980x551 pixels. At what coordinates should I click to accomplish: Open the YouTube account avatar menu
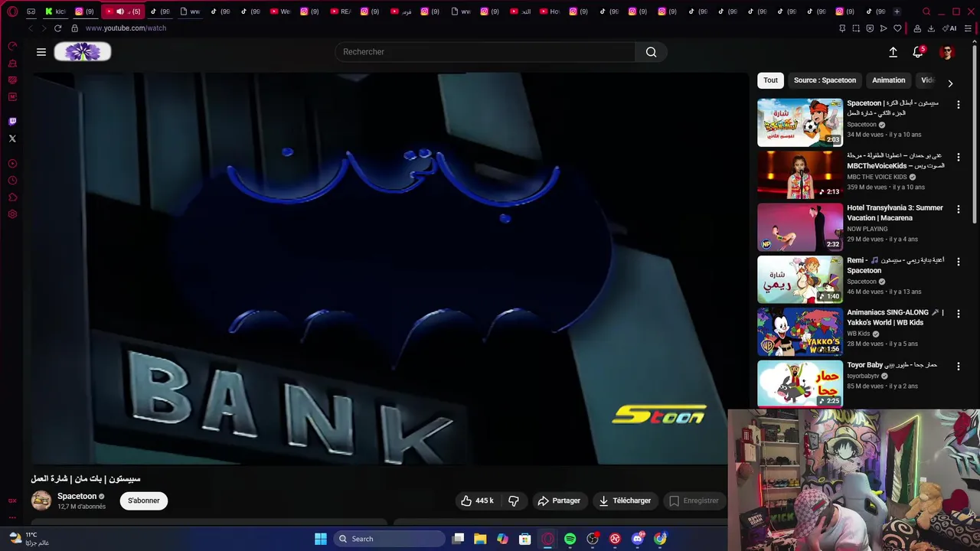pyautogui.click(x=947, y=52)
